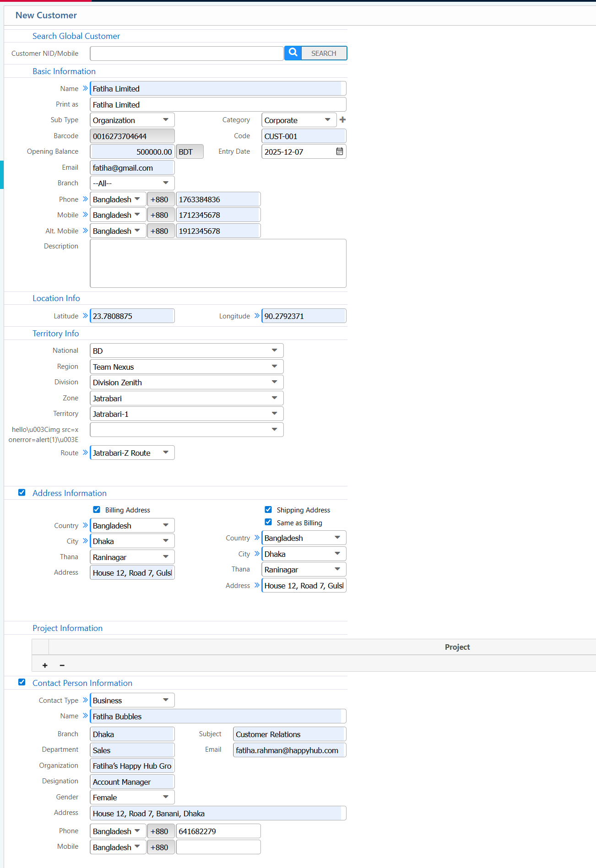Toggle the Billing Address checkbox
596x868 pixels.
pyautogui.click(x=97, y=510)
